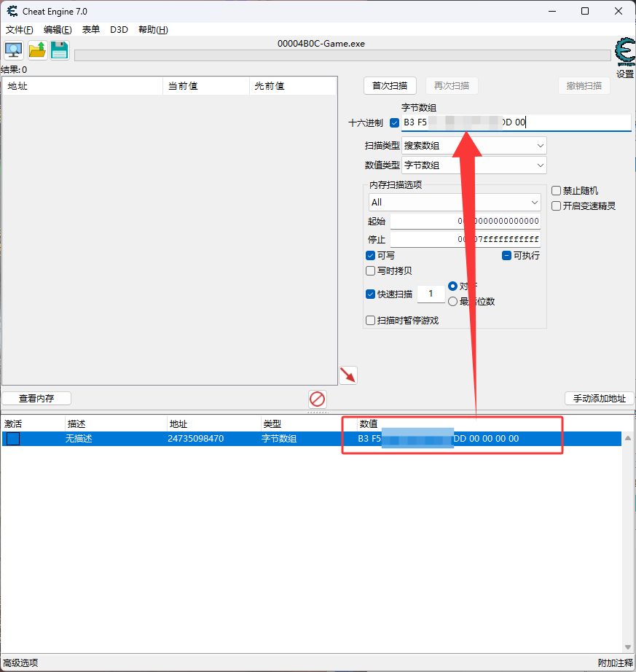Click the 再次扫描 button
The height and width of the screenshot is (672, 636).
point(452,86)
